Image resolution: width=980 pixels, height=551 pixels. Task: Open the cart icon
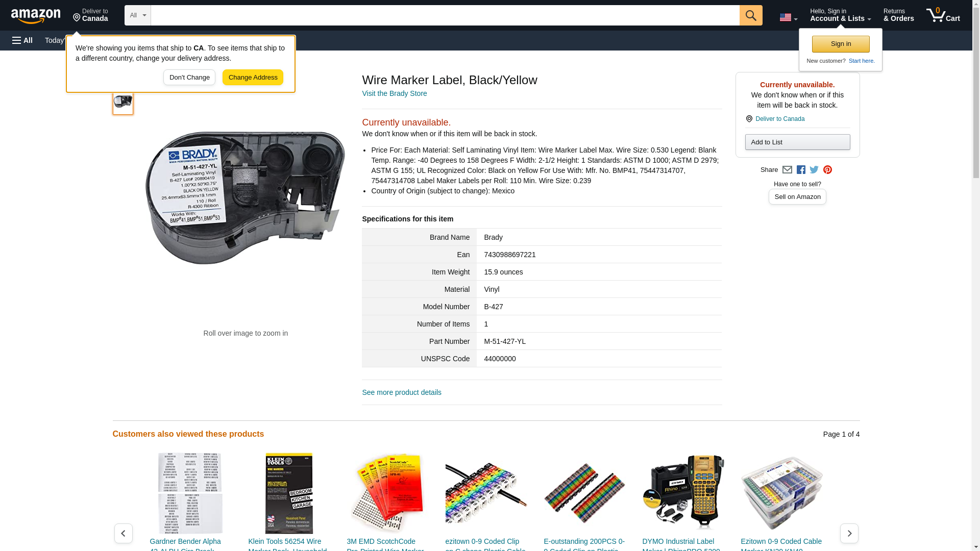(943, 15)
